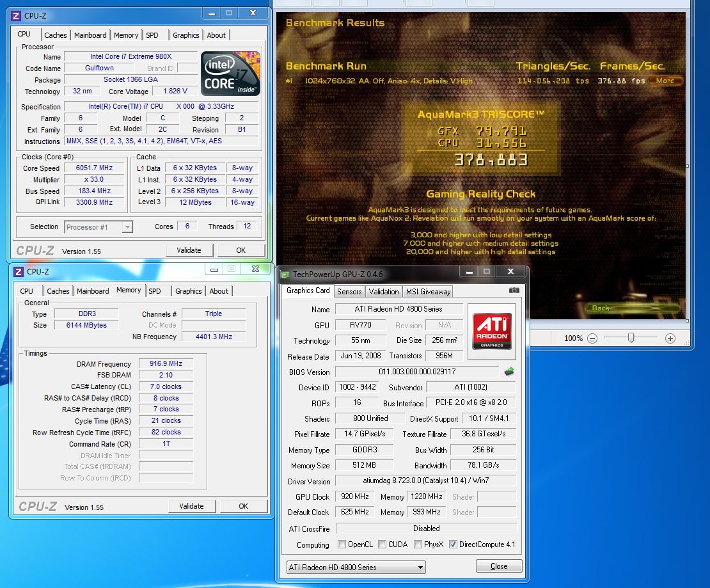Click the zoom out minus icon
710x588 pixels.
point(592,338)
